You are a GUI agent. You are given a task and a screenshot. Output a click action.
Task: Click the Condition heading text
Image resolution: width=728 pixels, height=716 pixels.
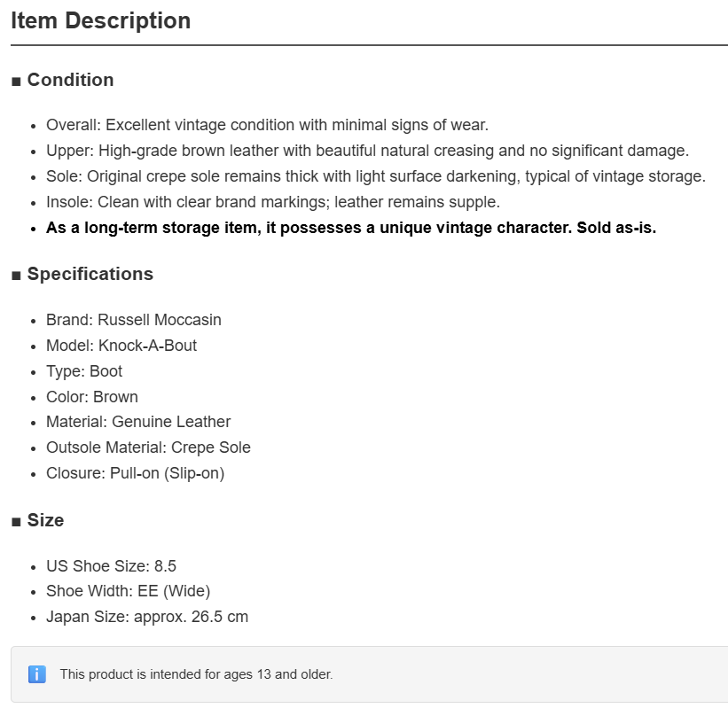(71, 80)
